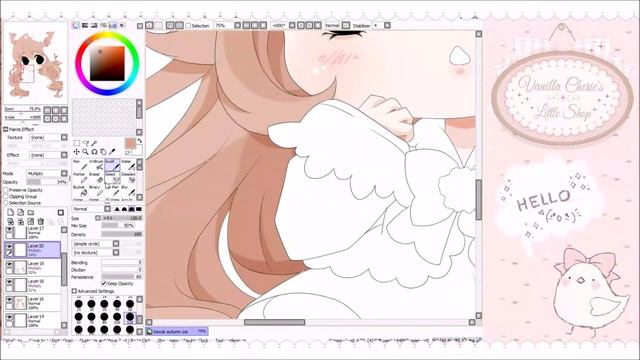Pick the eyedropper color picker tool
This screenshot has width=640, height=360.
(112, 152)
